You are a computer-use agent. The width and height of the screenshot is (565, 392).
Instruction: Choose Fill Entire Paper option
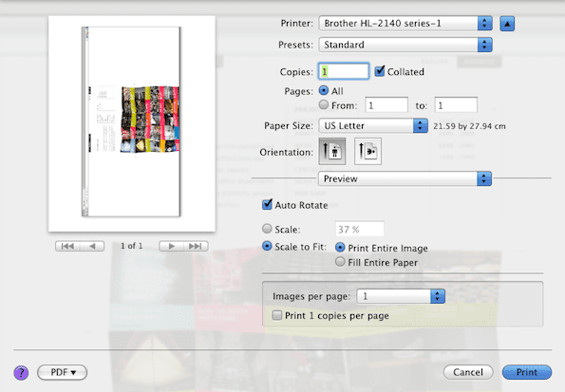pos(340,262)
